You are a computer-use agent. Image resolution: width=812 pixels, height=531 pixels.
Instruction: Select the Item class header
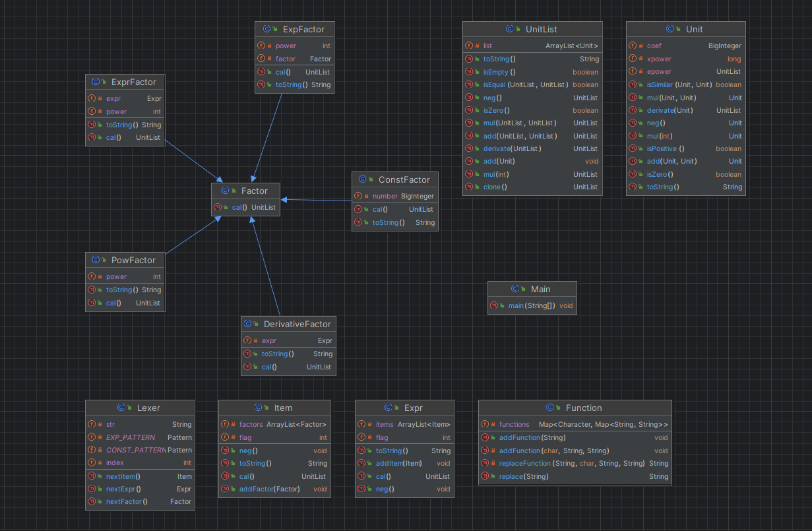[274, 408]
